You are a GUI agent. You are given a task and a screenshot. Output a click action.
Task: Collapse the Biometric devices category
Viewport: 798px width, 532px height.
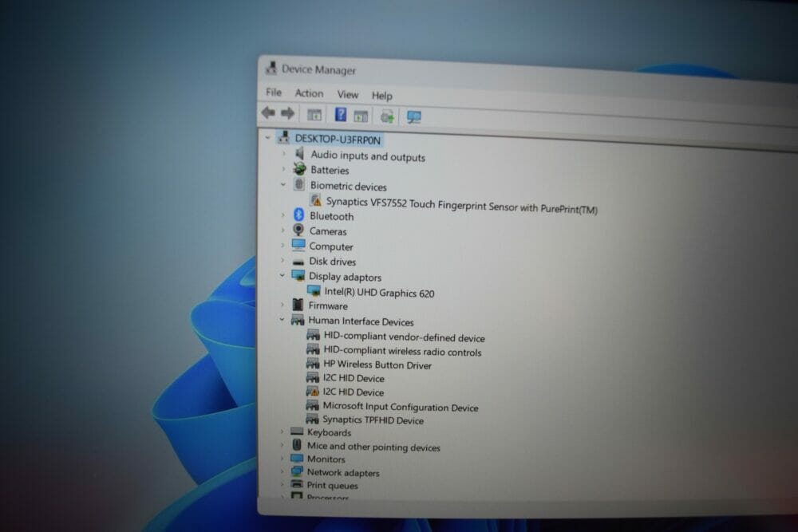pos(283,184)
